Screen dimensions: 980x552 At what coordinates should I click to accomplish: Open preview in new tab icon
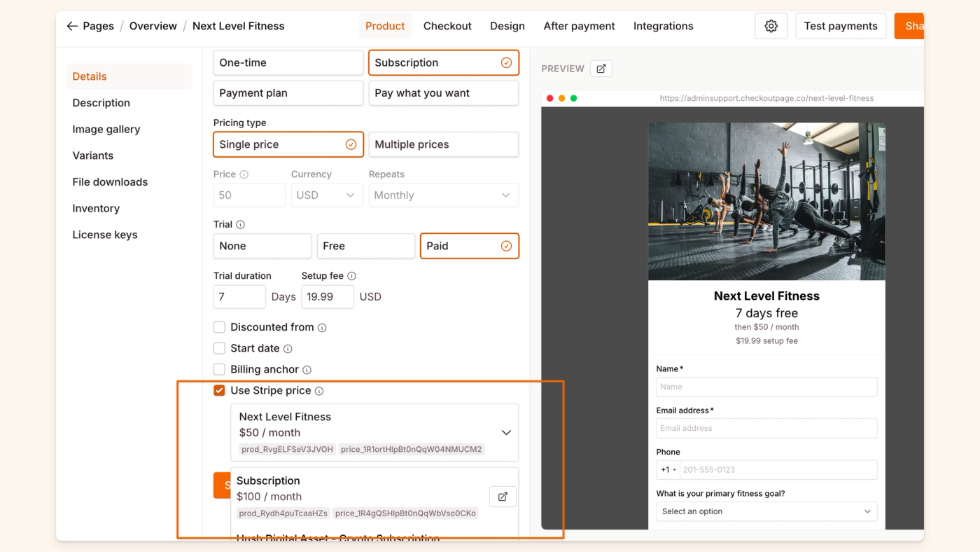tap(601, 69)
